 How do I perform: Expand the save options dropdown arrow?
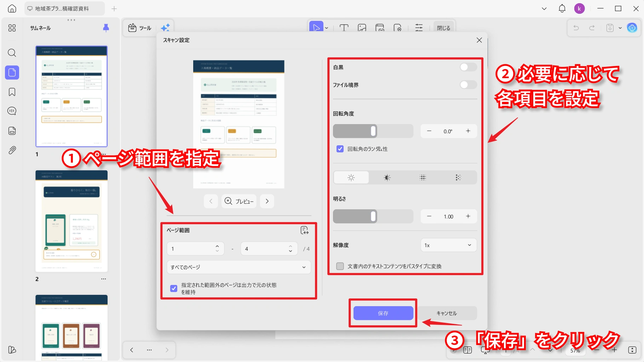click(x=620, y=28)
